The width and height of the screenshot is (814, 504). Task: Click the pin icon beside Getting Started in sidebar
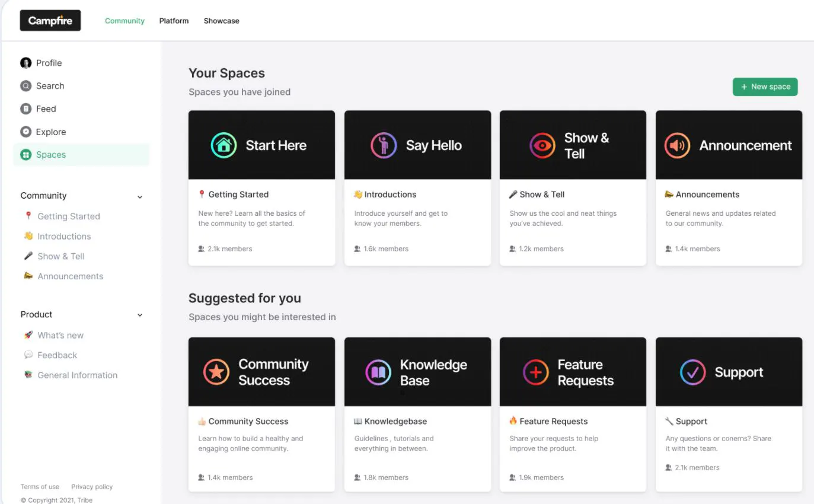pyautogui.click(x=28, y=216)
